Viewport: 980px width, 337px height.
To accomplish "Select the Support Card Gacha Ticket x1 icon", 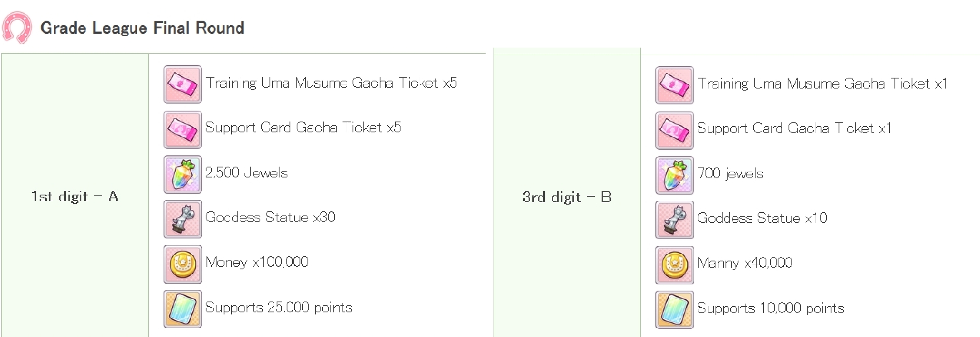I will point(675,130).
